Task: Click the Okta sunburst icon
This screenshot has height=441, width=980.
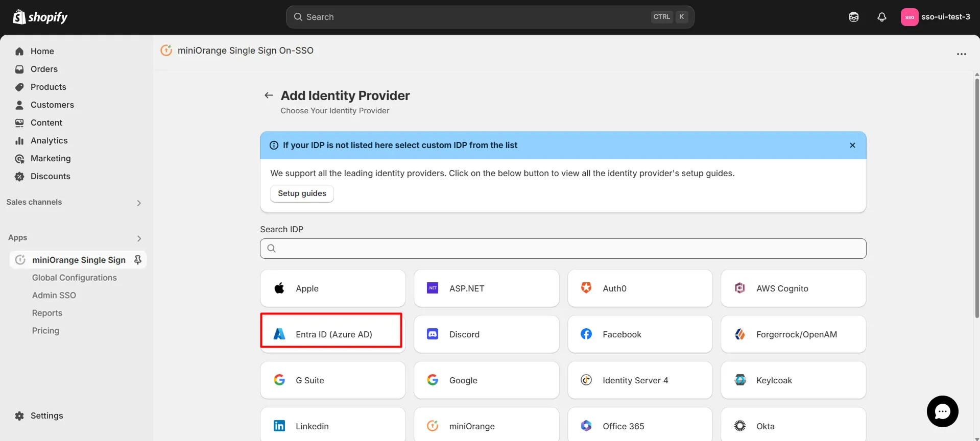Action: [x=739, y=426]
